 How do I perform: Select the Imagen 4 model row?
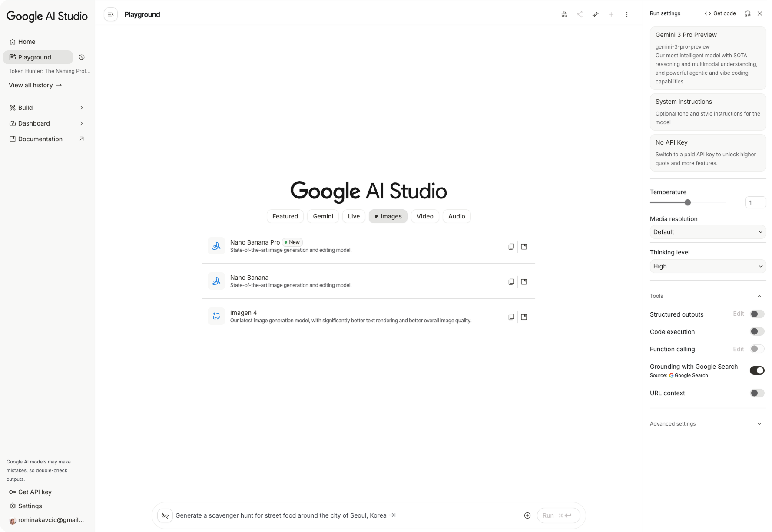369,316
